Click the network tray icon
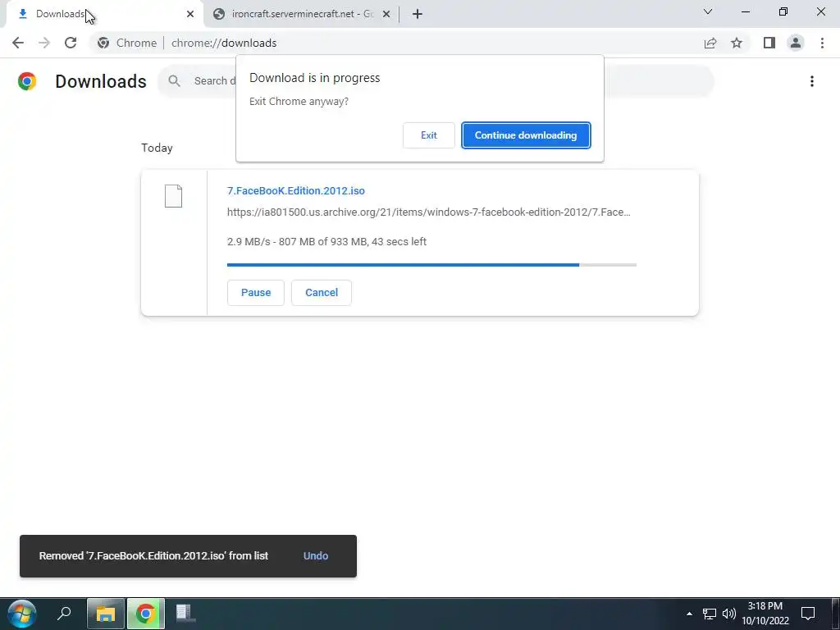This screenshot has height=630, width=840. tap(710, 614)
